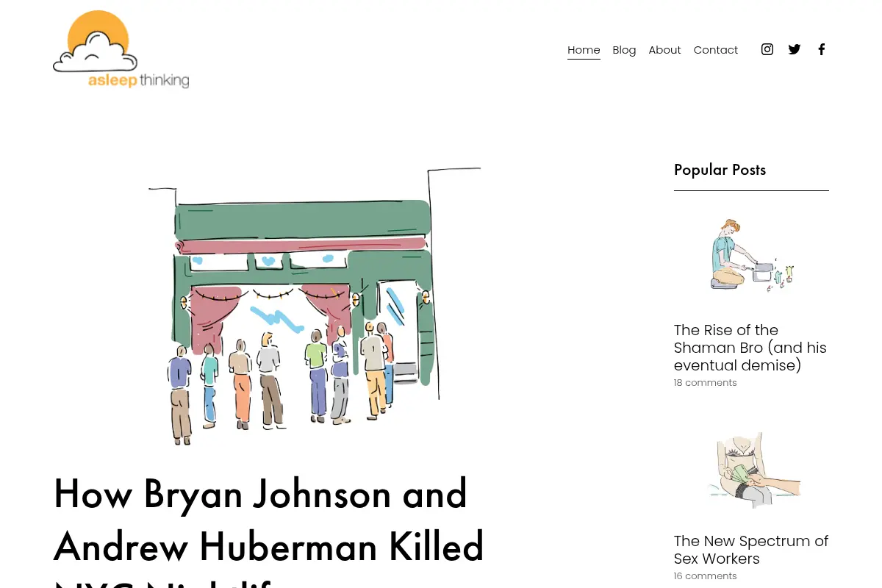
Task: Click the featured storefront crowd illustration
Action: click(x=315, y=306)
